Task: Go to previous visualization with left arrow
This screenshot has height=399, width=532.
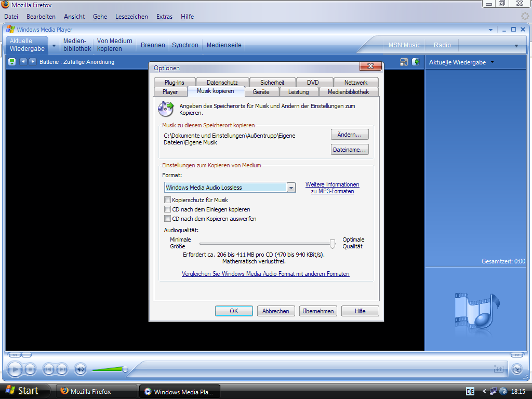Action: [23, 62]
